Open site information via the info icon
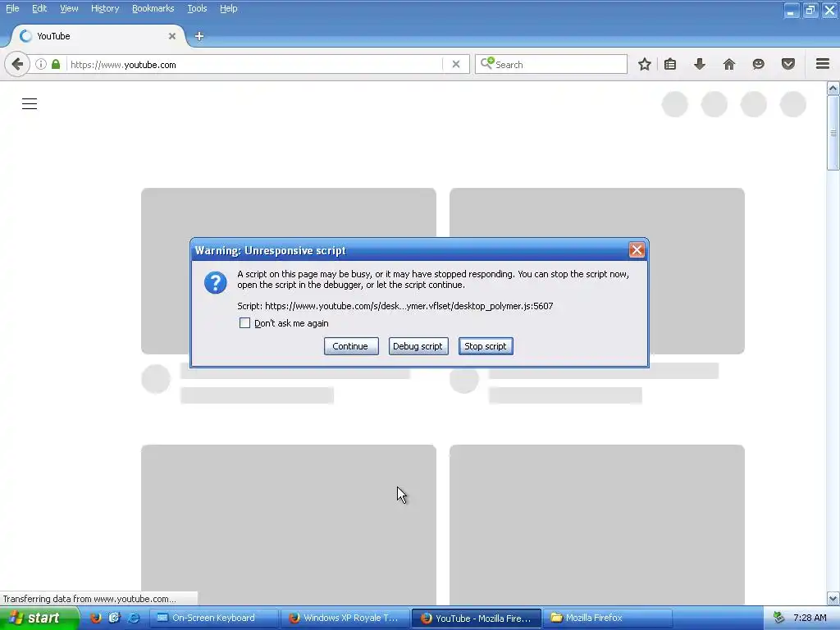The width and height of the screenshot is (840, 630). 41,64
